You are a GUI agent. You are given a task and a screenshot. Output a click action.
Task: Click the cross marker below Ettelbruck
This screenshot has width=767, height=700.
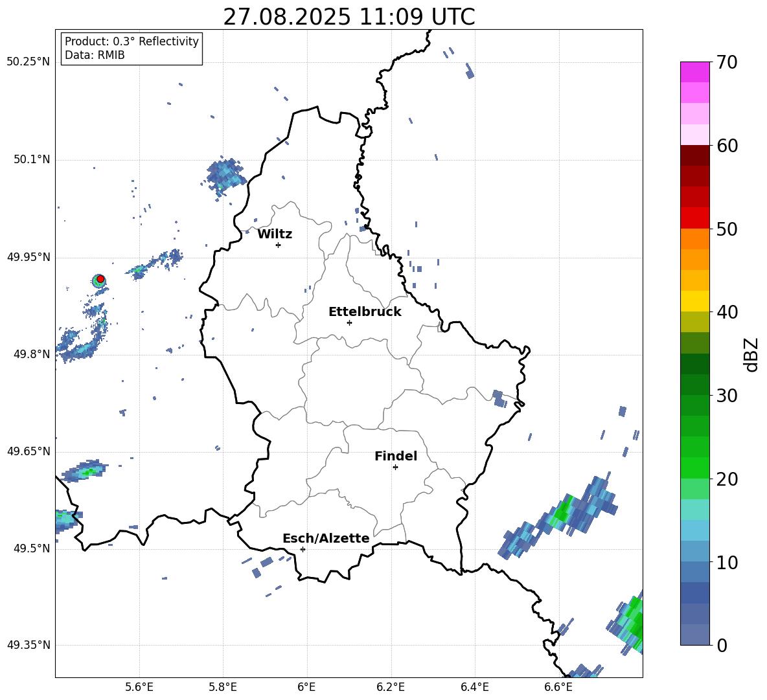(349, 322)
